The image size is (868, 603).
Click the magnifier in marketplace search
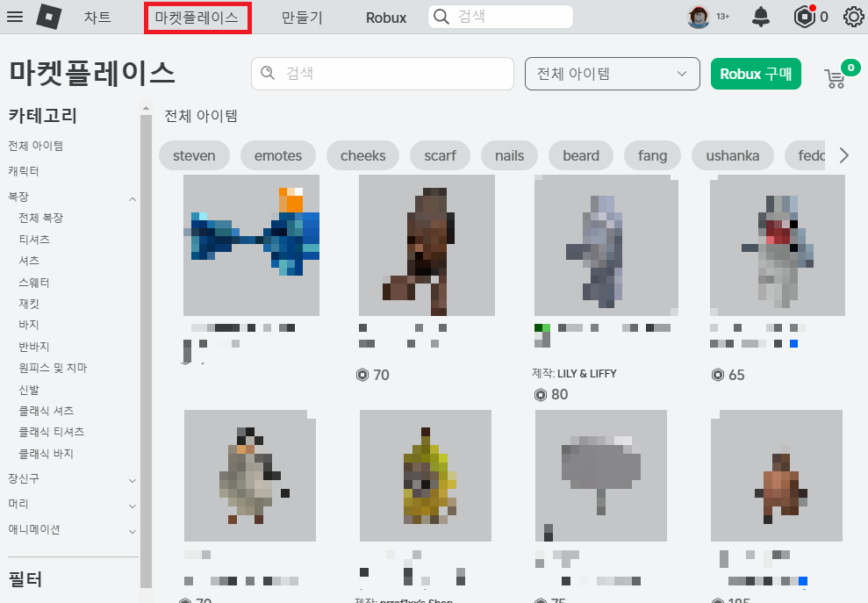point(268,73)
